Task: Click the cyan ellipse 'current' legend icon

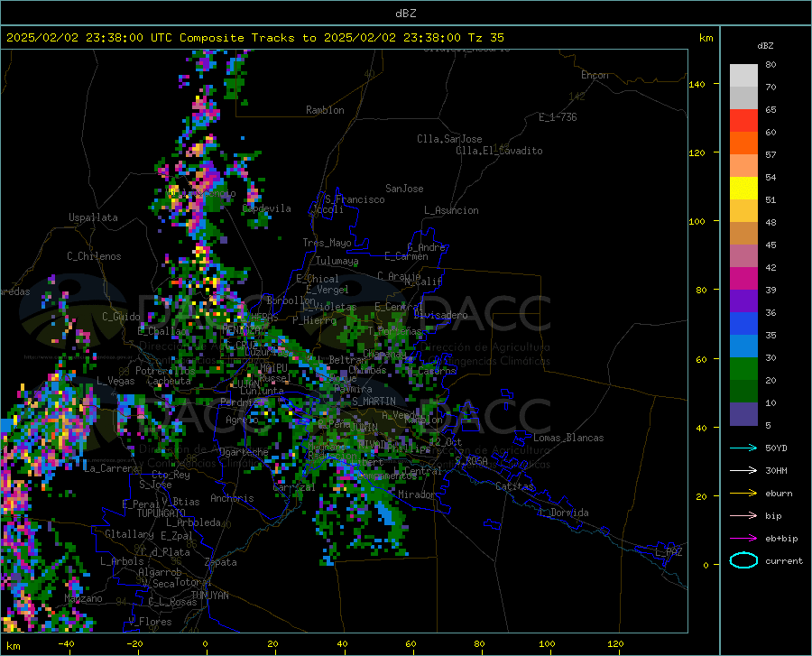Action: (x=743, y=560)
